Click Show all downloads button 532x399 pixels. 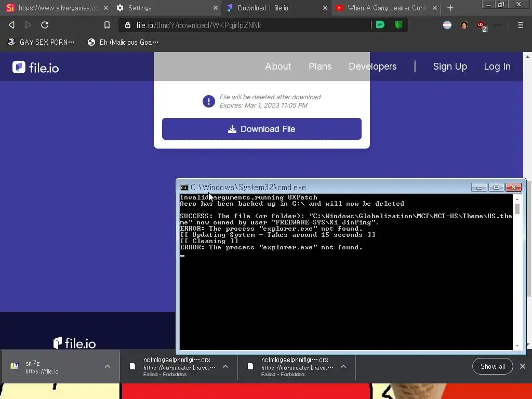pyautogui.click(x=493, y=366)
